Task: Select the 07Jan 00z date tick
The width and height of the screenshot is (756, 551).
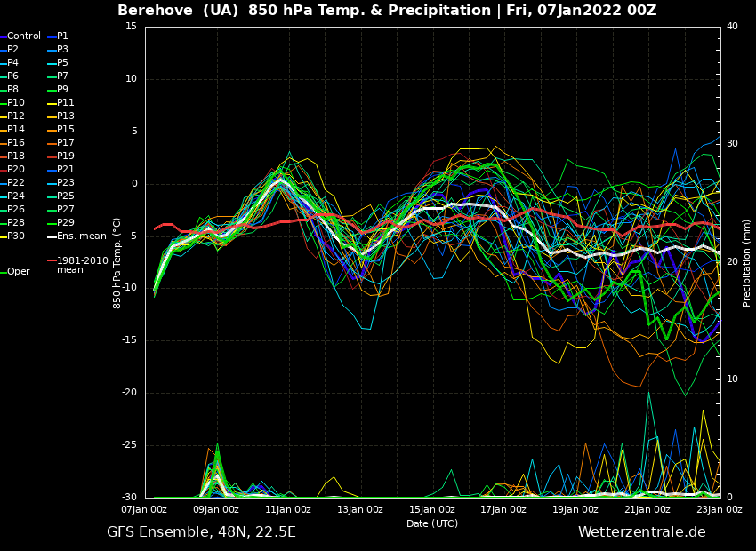Action: pyautogui.click(x=144, y=509)
